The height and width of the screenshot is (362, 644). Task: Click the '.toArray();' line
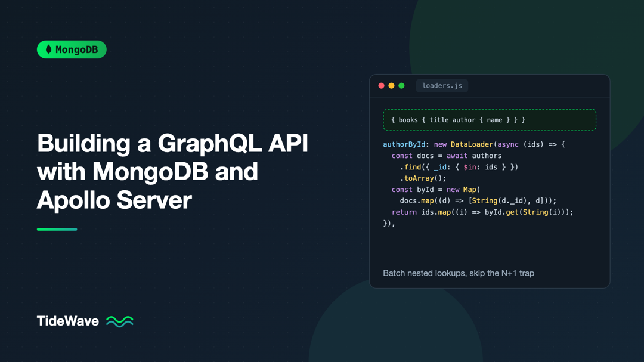[423, 178]
